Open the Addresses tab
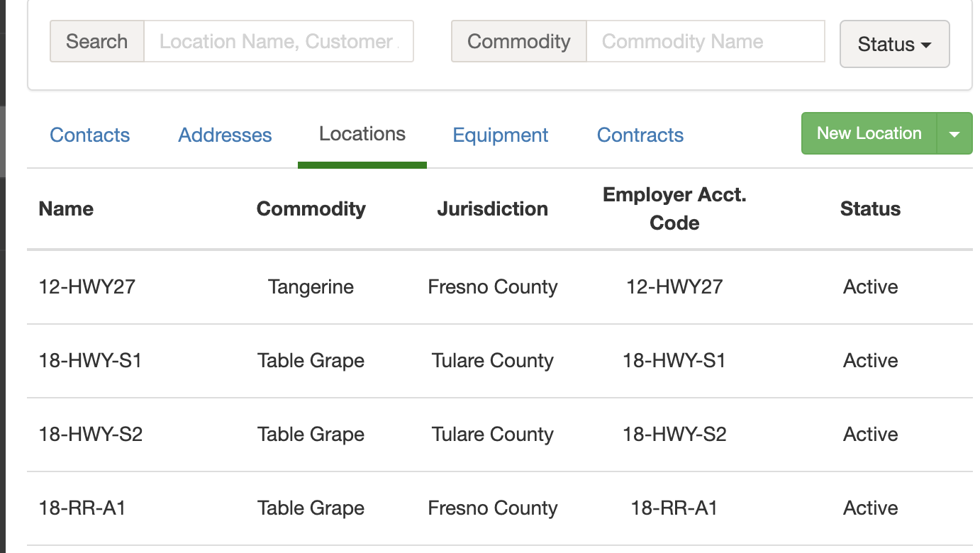The height and width of the screenshot is (553, 980). pos(225,135)
